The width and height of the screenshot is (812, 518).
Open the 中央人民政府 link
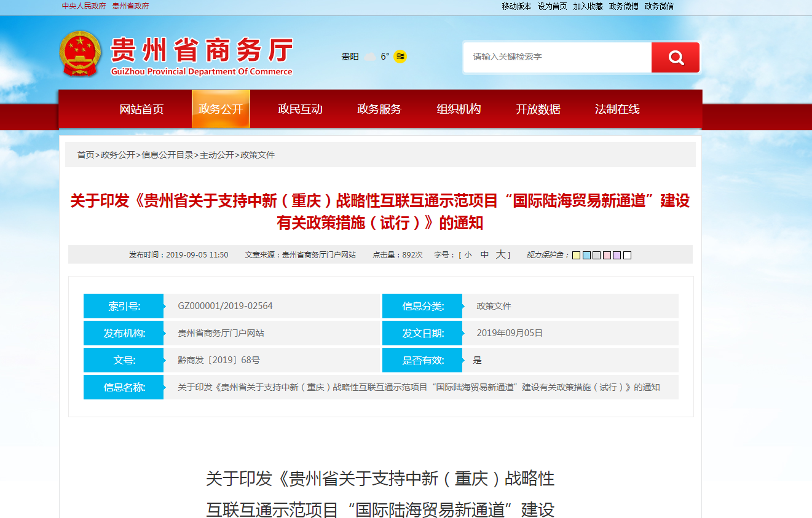point(84,6)
